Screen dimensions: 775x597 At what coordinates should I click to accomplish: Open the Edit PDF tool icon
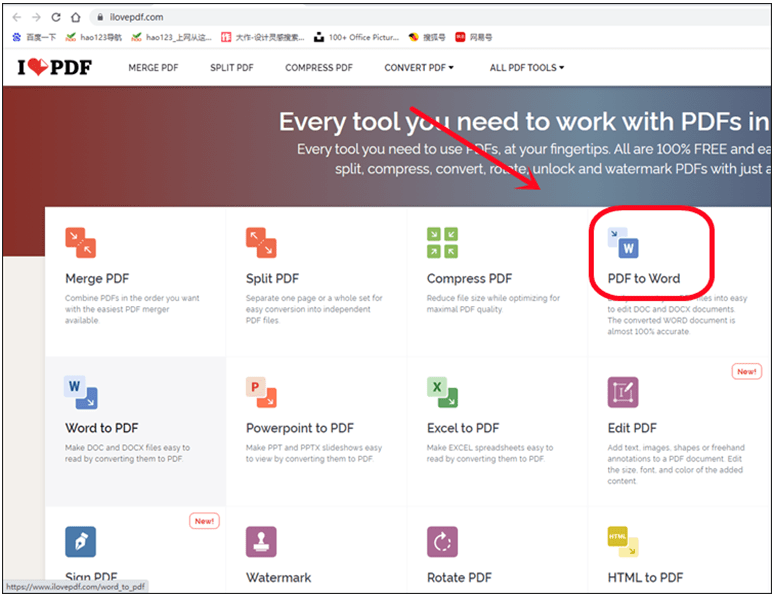coord(623,392)
